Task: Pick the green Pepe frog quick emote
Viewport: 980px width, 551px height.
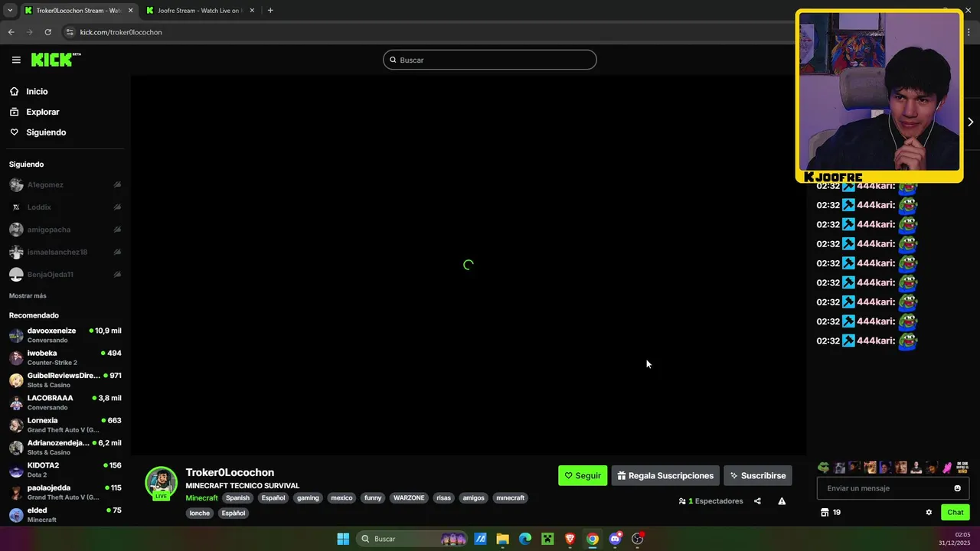Action: 823,468
